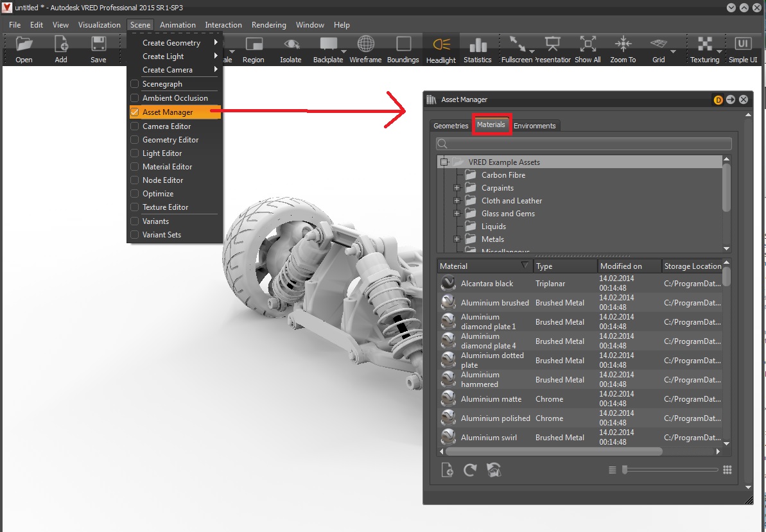Viewport: 766px width, 532px height.
Task: Click the Save toolbar icon
Action: tap(98, 49)
